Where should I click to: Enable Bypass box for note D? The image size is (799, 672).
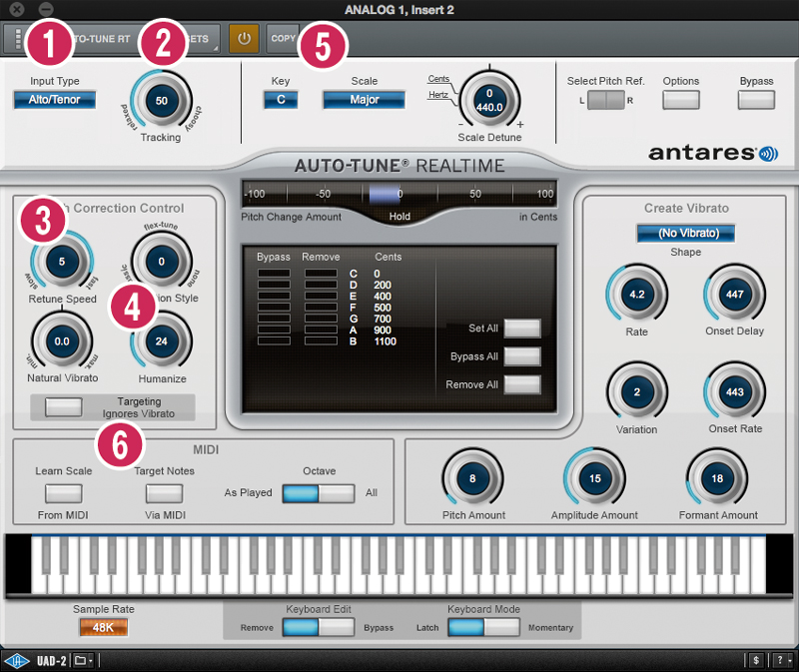(274, 285)
